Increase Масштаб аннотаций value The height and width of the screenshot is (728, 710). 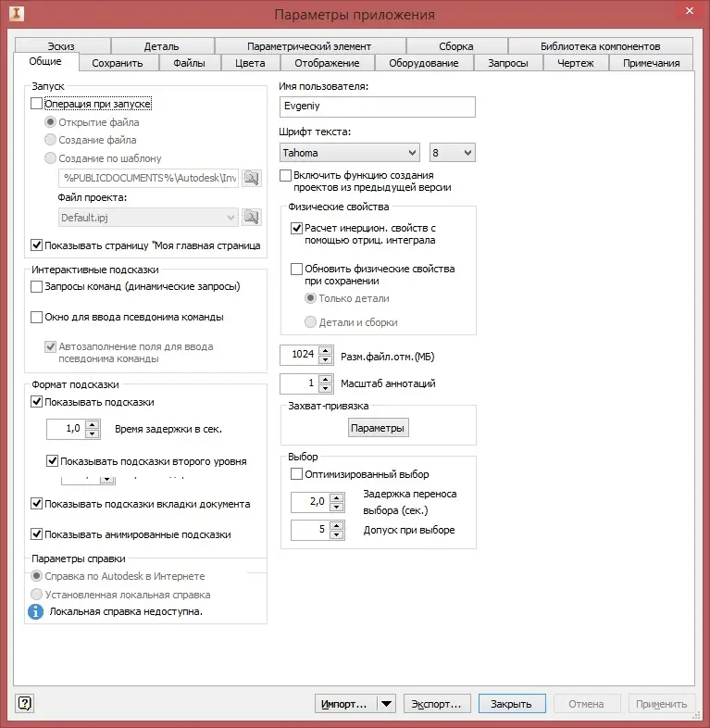point(326,380)
